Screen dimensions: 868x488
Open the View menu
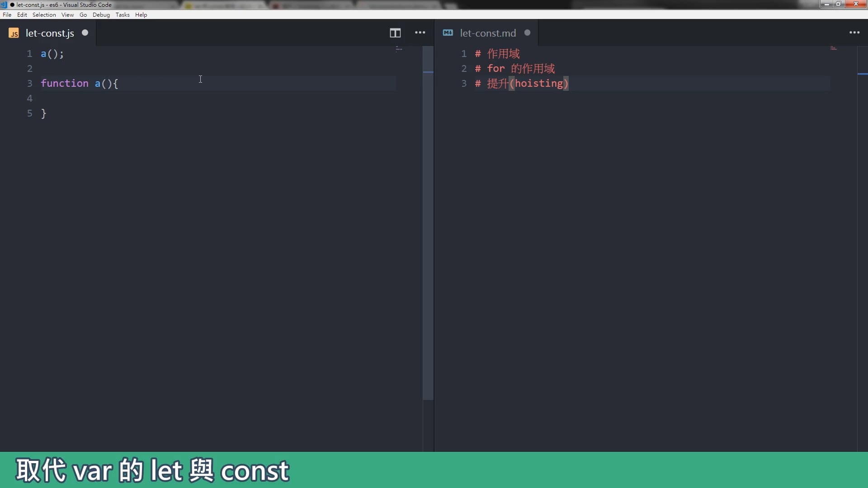[67, 15]
